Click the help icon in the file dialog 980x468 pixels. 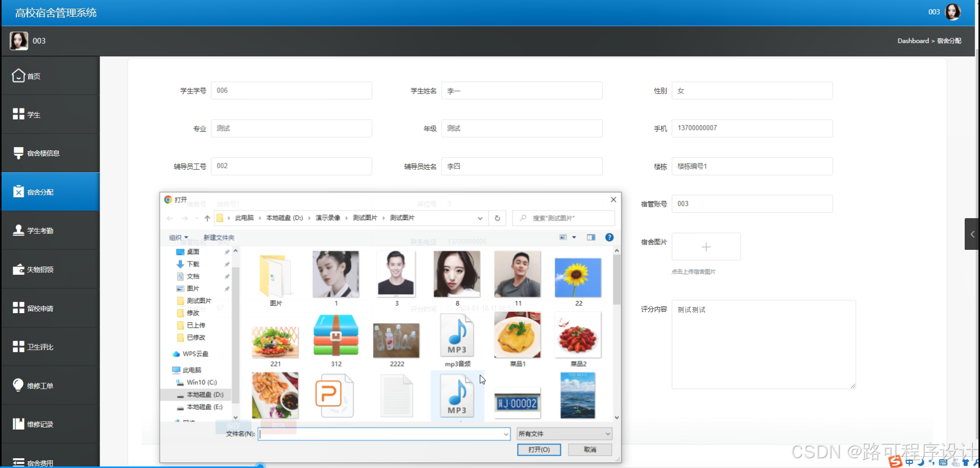(609, 237)
